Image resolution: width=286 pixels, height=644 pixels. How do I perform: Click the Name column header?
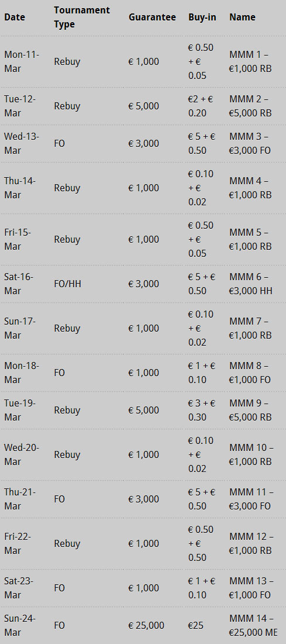click(x=243, y=17)
